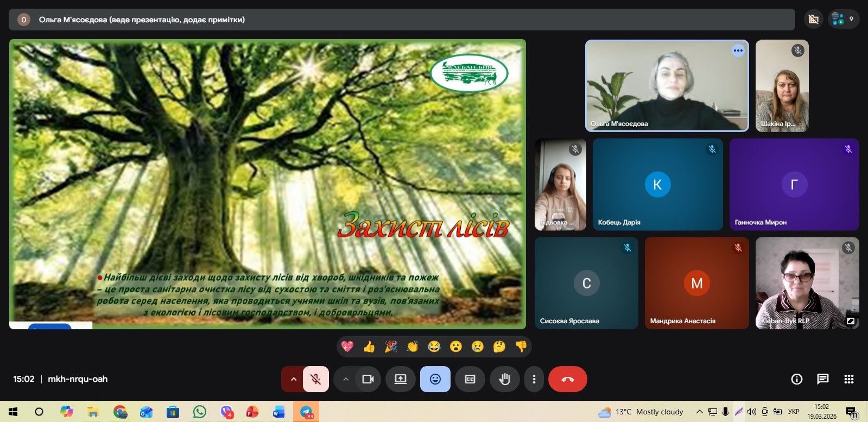Expand video settings arrow beside the camera

click(346, 379)
